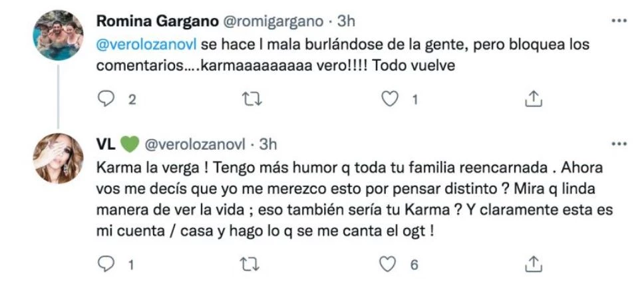Open more options for VL's tweet
Viewport: 644px width, 282px height.
click(x=619, y=144)
